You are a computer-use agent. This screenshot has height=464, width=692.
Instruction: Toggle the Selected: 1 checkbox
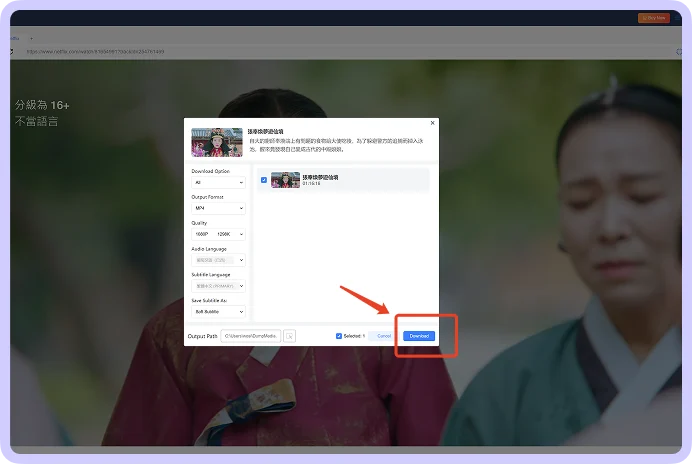point(339,336)
